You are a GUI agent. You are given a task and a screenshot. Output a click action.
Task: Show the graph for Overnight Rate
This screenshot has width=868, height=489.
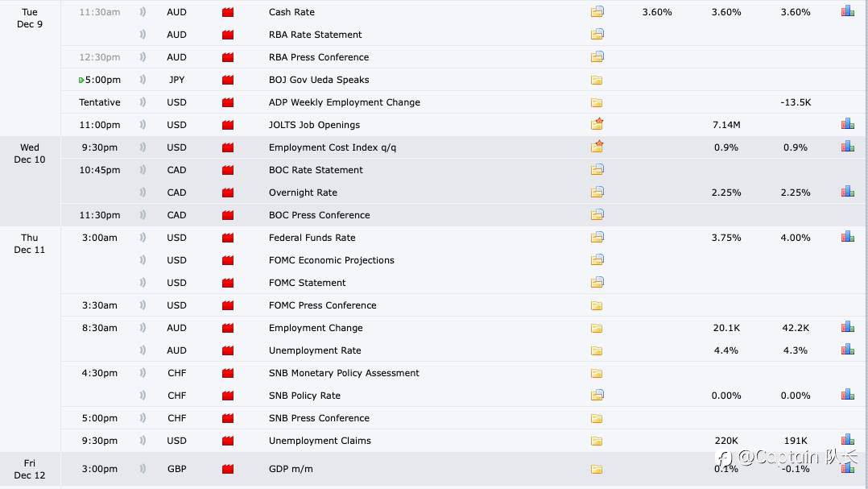pos(847,193)
